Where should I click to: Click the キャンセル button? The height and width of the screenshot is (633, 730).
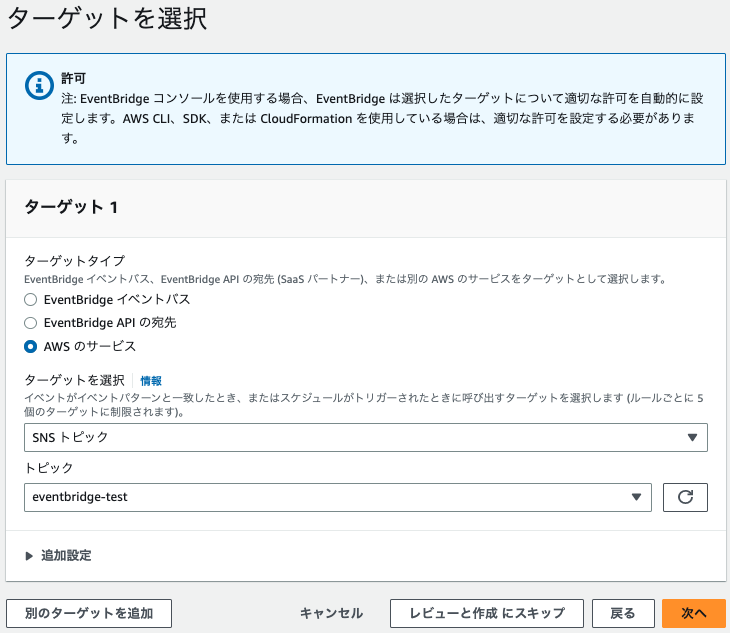[x=331, y=613]
